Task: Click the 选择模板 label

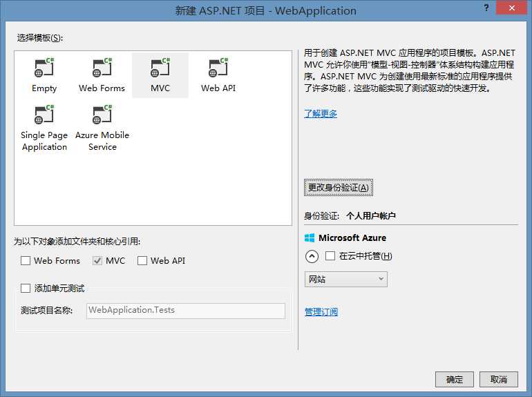Action: (x=40, y=38)
